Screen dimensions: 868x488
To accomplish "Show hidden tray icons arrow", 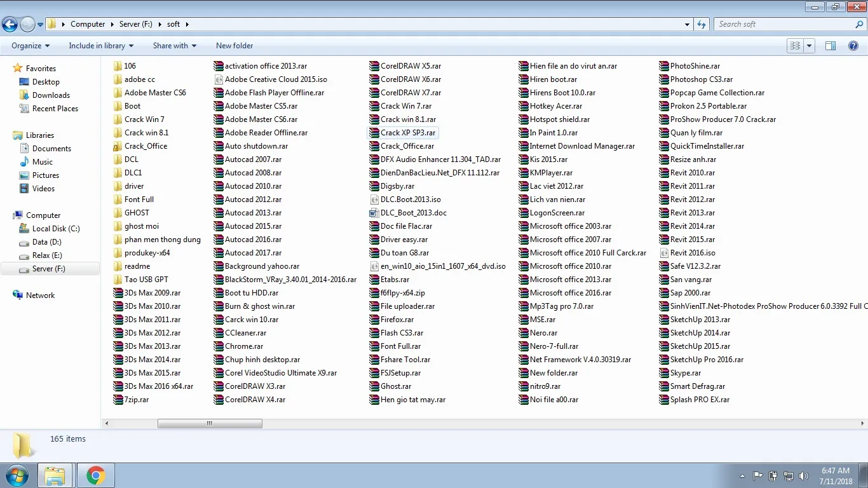I will pos(742,476).
